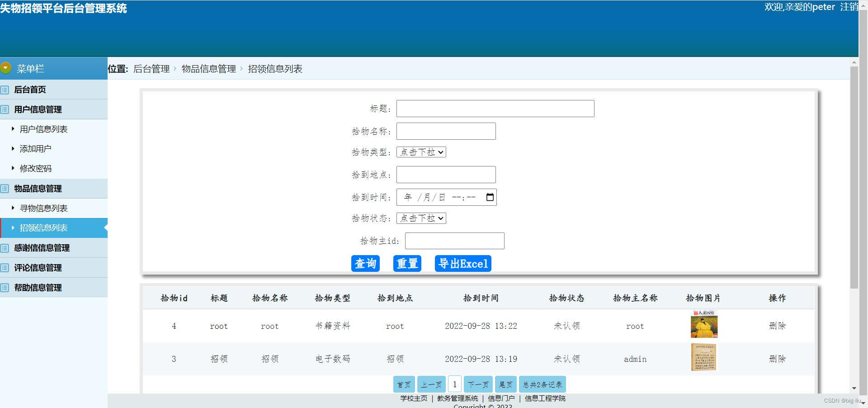Click 注销 to log out
868x408 pixels.
point(849,7)
